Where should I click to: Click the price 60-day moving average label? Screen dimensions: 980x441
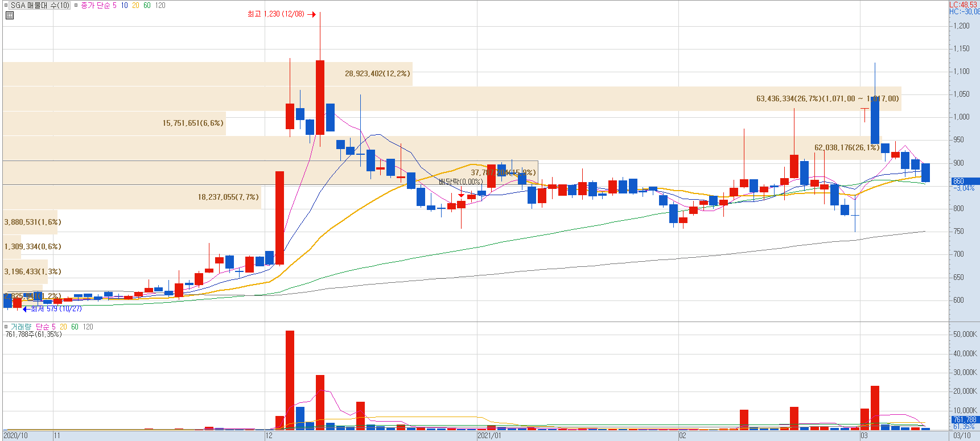point(147,5)
